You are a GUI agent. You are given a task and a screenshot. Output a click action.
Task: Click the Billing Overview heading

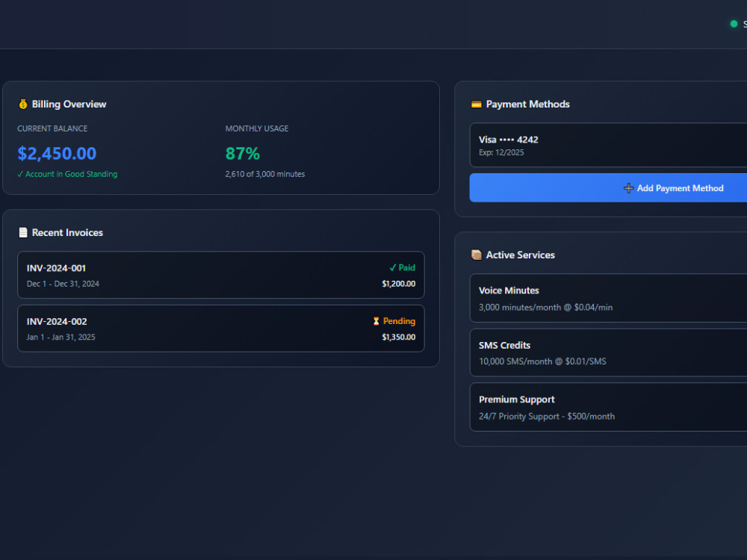pyautogui.click(x=69, y=105)
